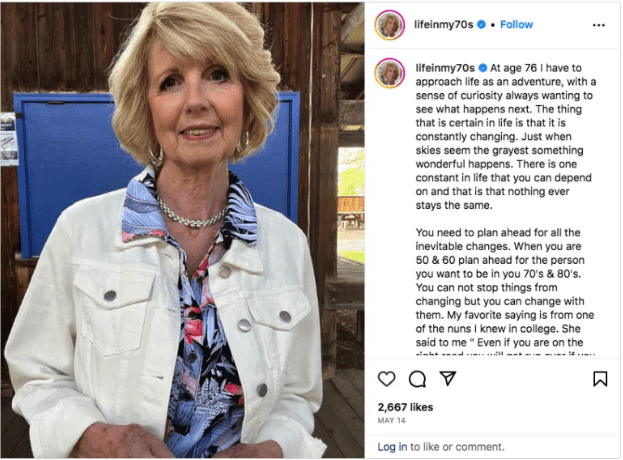
Task: Follow the lifeinmy70s account
Action: click(x=516, y=25)
